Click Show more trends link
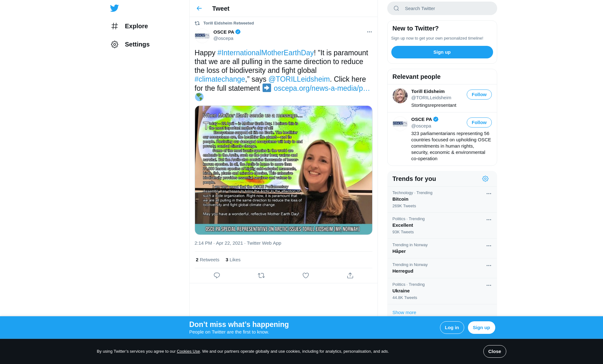The height and width of the screenshot is (364, 603). (404, 312)
